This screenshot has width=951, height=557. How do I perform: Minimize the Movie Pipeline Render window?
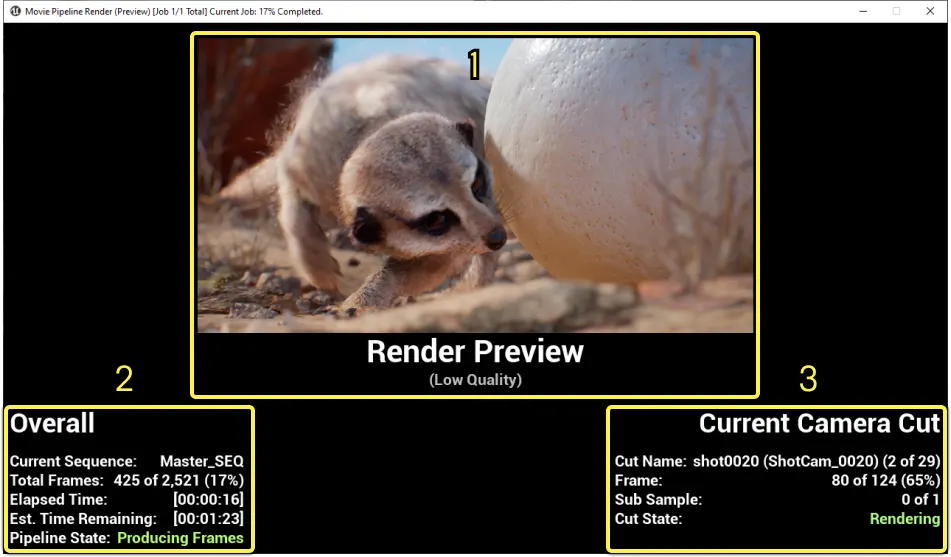click(862, 11)
